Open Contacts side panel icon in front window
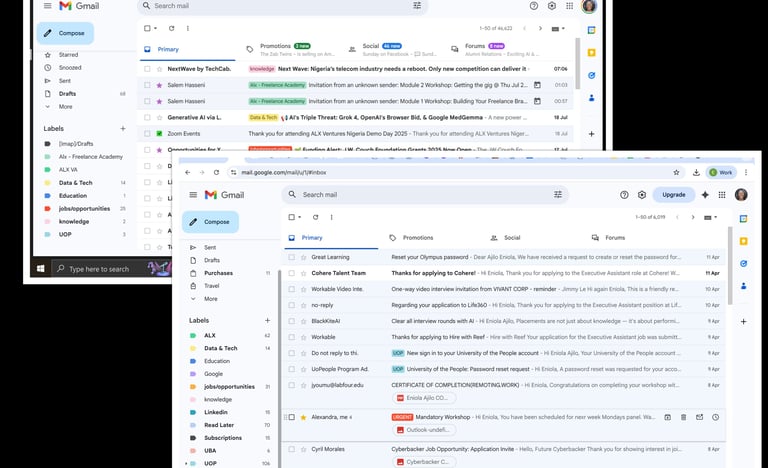Image resolution: width=768 pixels, height=468 pixels. [744, 286]
